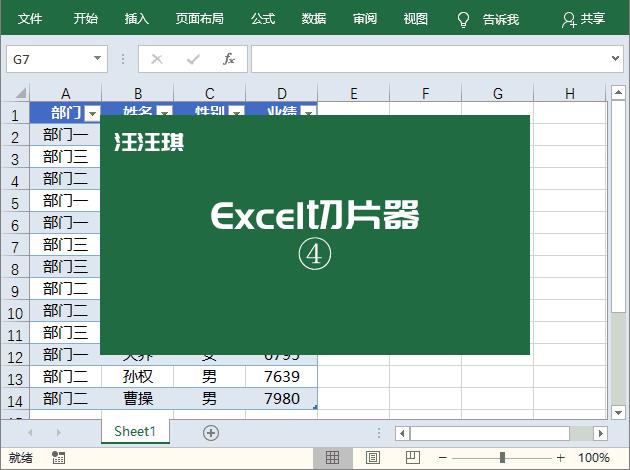Click cell A14 部门二

(x=65, y=398)
